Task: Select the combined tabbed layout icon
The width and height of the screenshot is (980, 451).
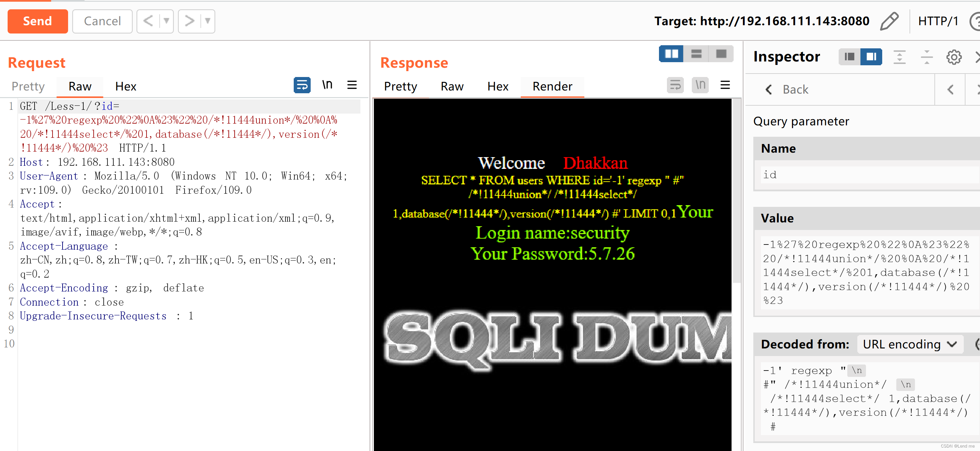Action: tap(721, 54)
